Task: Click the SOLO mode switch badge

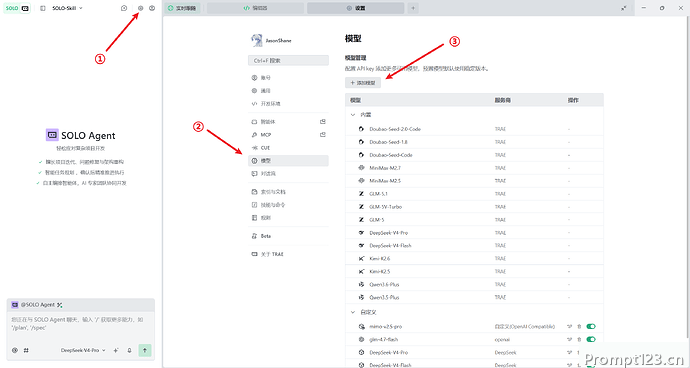Action: tap(17, 8)
